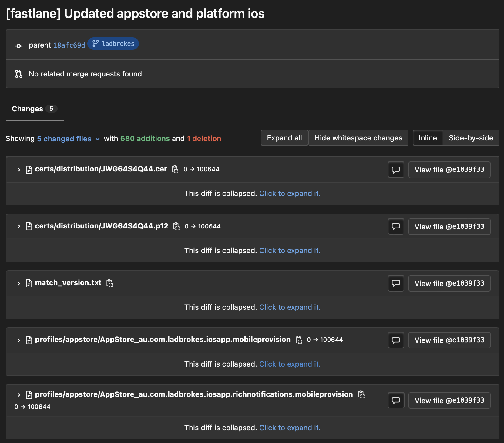
Task: Comment on match_version.txt file
Action: point(396,283)
